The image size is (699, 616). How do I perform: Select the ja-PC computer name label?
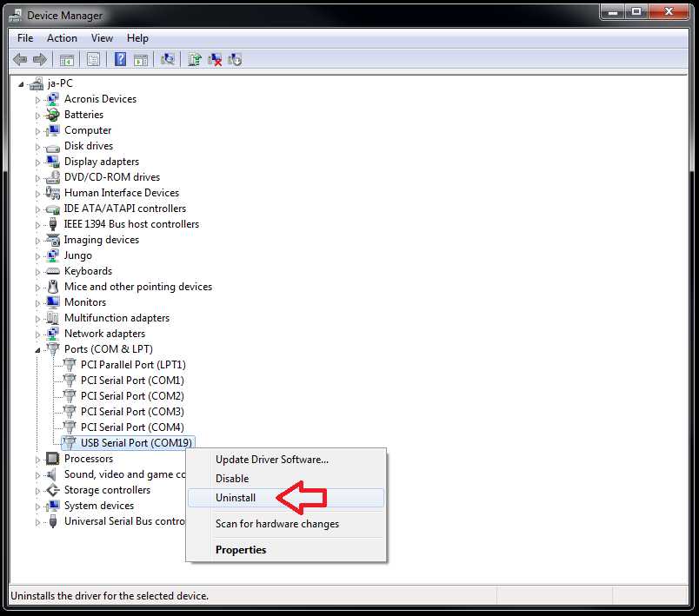(x=60, y=83)
